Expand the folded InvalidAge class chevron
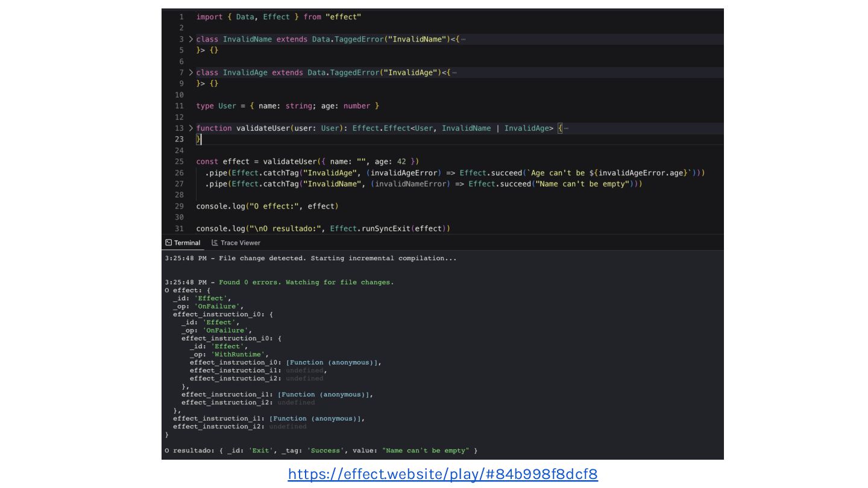The width and height of the screenshot is (868, 488). (x=191, y=72)
